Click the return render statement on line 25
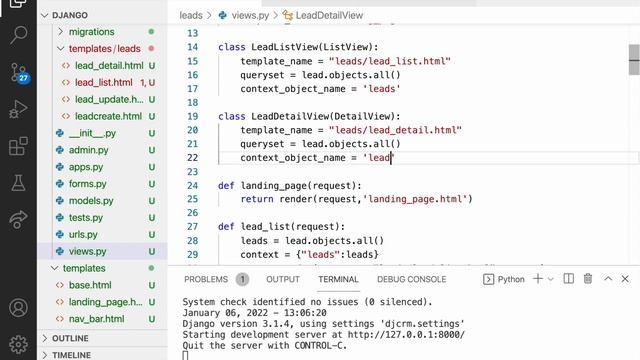Screen dimensions: 640x360 (x=356, y=199)
